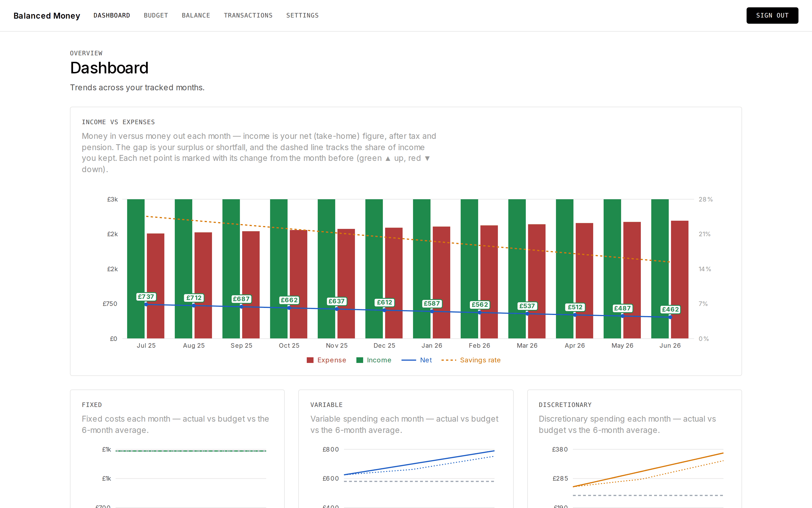This screenshot has height=508, width=812.
Task: Click the £800 axis label in Variable chart
Action: (331, 450)
